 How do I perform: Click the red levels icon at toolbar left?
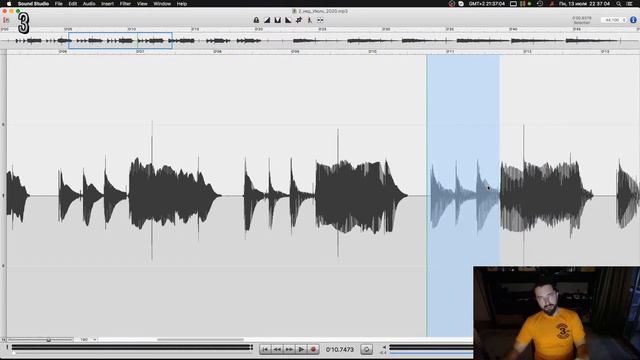[x=6, y=20]
